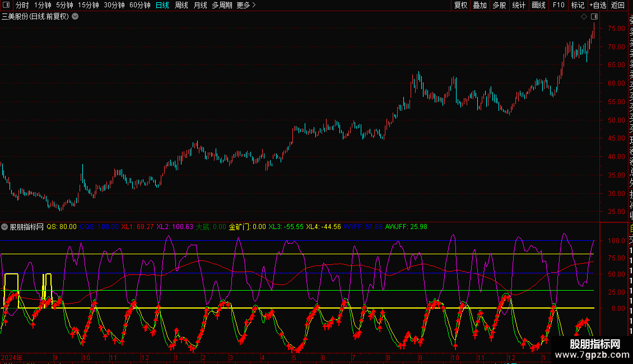Viewport: 633px width, 364px height.
Task: Click the XL3: -55.55 indicator value
Action: click(x=286, y=227)
